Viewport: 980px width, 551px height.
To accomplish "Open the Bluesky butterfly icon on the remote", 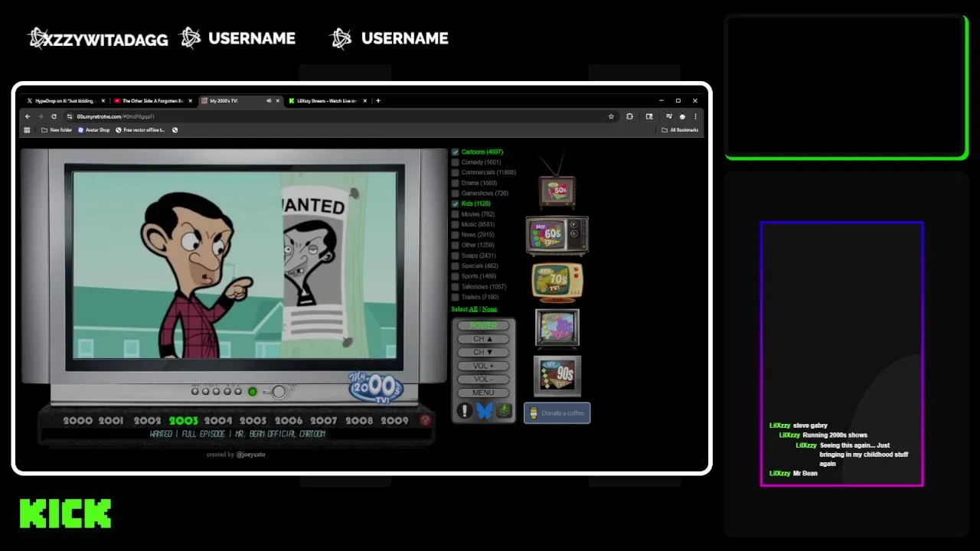I will (x=484, y=411).
